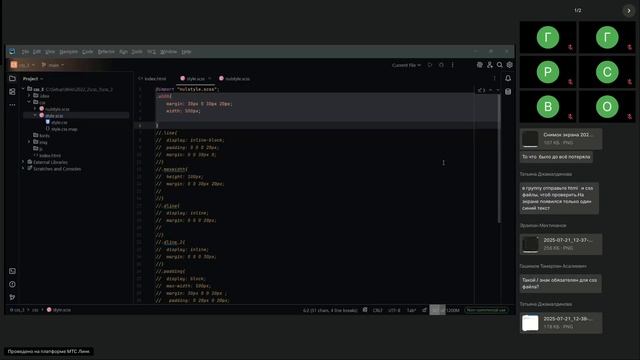Image resolution: width=640 pixels, height=360 pixels.
Task: Click the Run button in the toolbar
Action: (x=430, y=65)
